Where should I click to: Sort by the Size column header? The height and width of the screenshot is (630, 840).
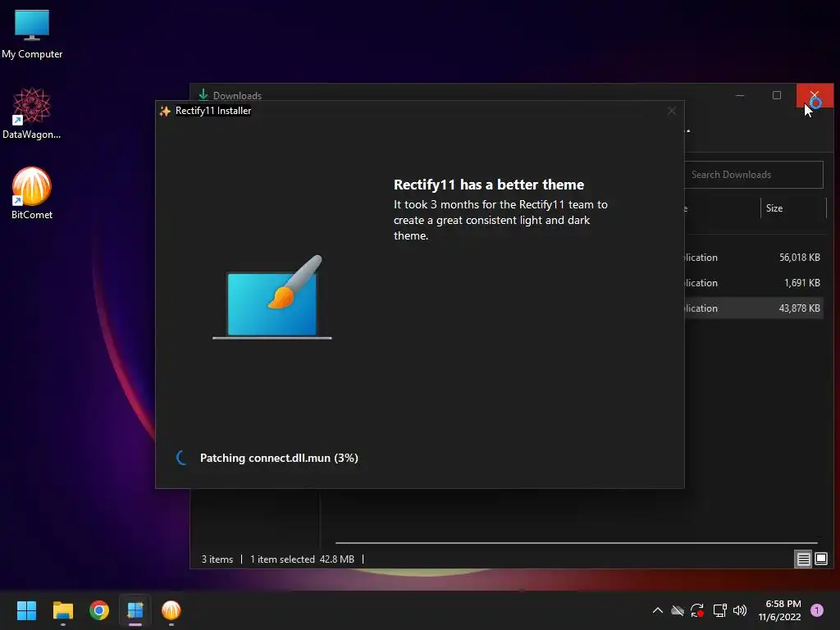(x=793, y=208)
